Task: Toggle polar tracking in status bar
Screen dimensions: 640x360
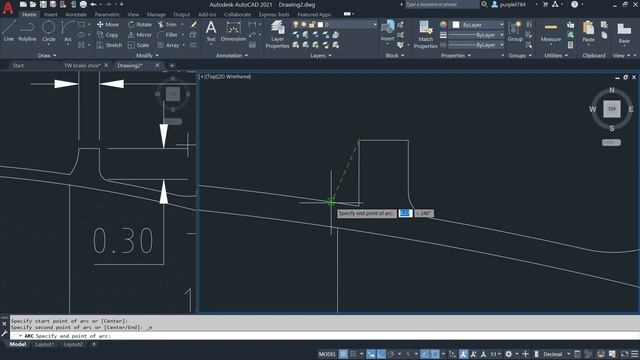Action: point(391,354)
